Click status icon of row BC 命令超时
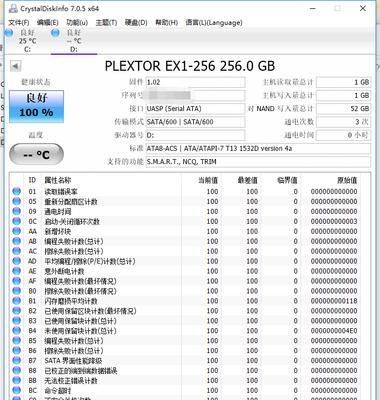The image size is (380, 400). 16,390
